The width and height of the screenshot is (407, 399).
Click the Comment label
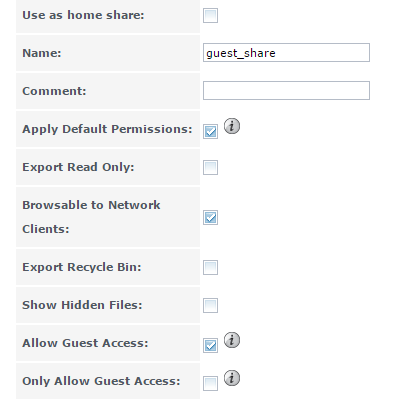point(54,91)
